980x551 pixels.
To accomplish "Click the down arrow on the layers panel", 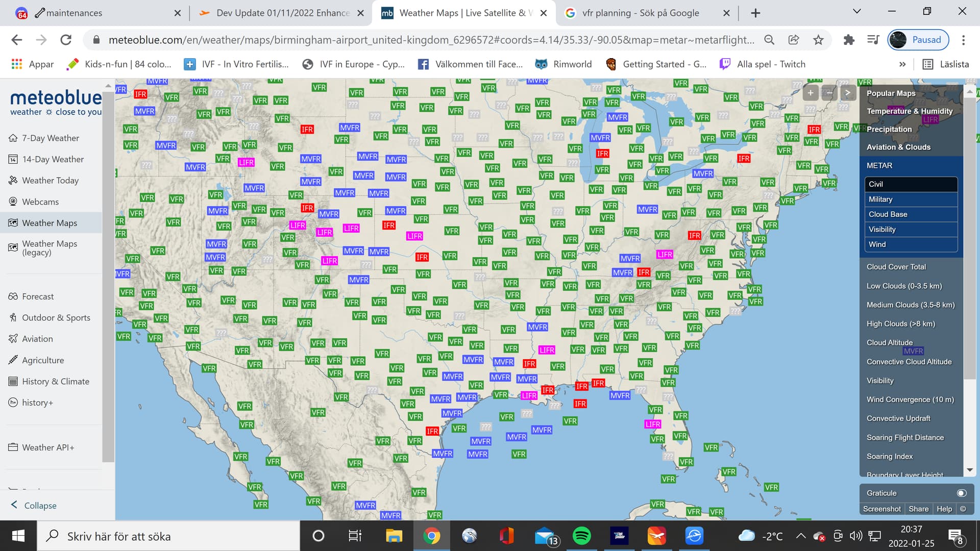I will tap(969, 470).
